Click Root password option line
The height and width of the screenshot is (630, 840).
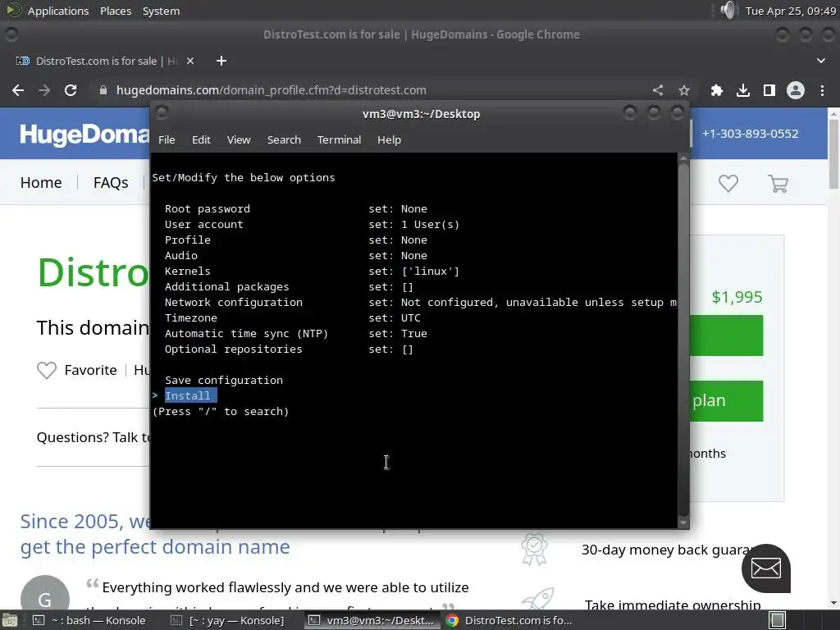296,209
